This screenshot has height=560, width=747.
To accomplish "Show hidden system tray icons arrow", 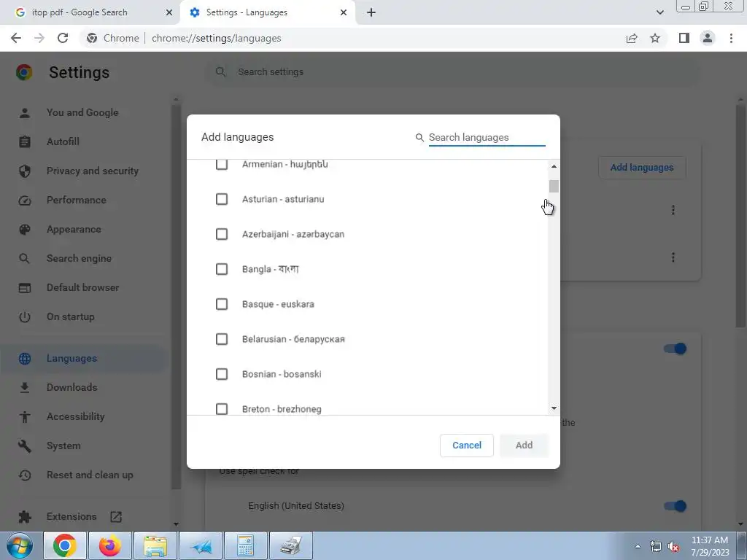I will pyautogui.click(x=638, y=547).
